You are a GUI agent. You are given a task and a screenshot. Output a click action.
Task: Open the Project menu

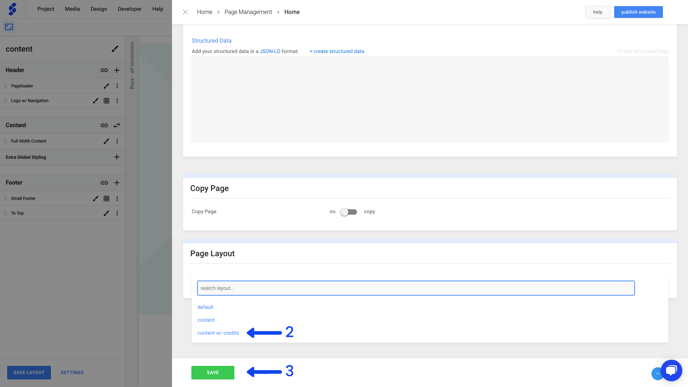tap(46, 9)
